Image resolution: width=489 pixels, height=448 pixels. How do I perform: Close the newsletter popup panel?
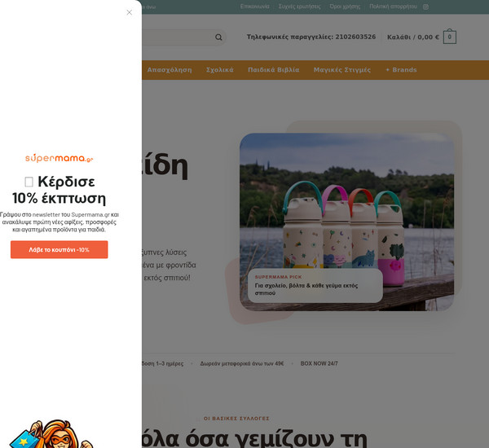pyautogui.click(x=129, y=12)
